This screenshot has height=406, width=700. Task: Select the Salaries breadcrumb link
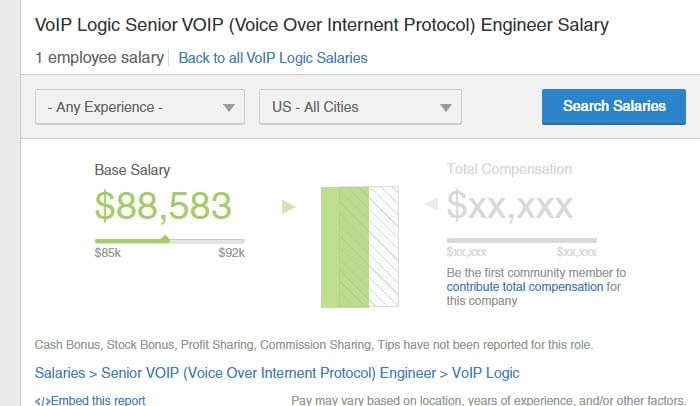(60, 373)
